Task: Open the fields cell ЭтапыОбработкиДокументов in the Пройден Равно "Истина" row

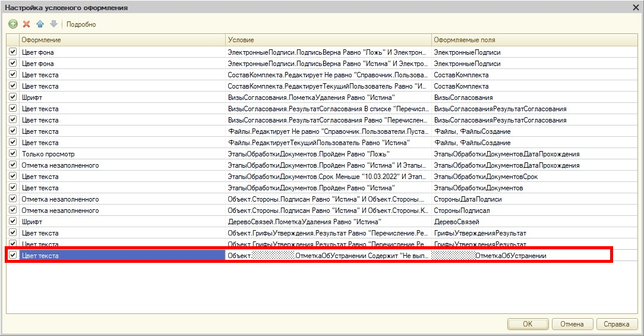Action: point(534,188)
